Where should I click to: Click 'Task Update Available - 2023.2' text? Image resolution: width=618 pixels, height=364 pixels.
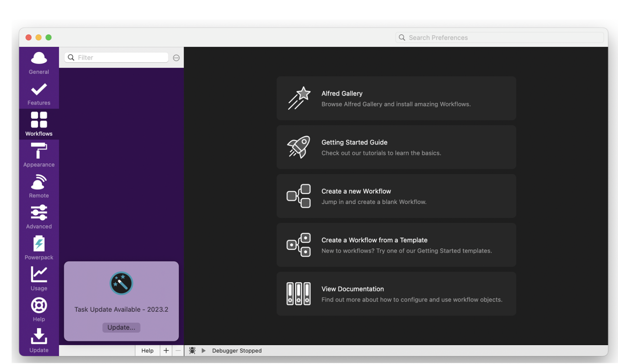click(x=121, y=310)
